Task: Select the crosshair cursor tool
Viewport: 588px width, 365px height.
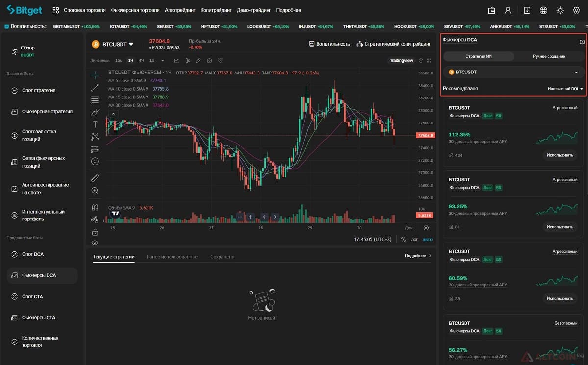Action: pos(95,75)
